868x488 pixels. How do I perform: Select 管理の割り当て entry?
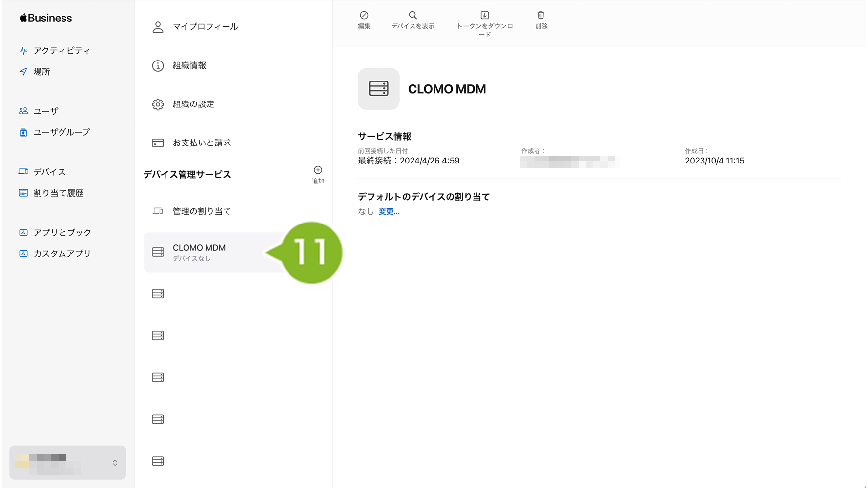192,211
